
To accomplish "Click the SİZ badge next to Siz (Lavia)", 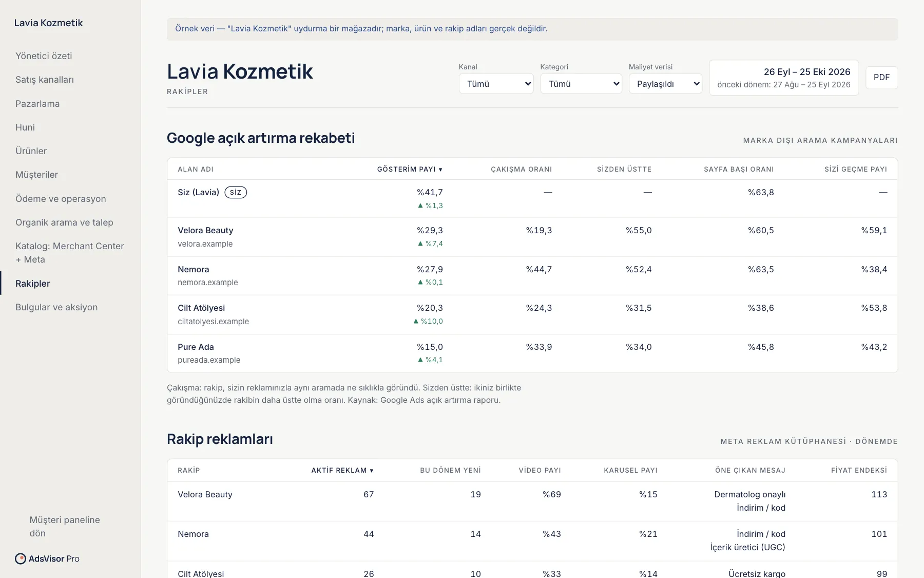I will 236,192.
